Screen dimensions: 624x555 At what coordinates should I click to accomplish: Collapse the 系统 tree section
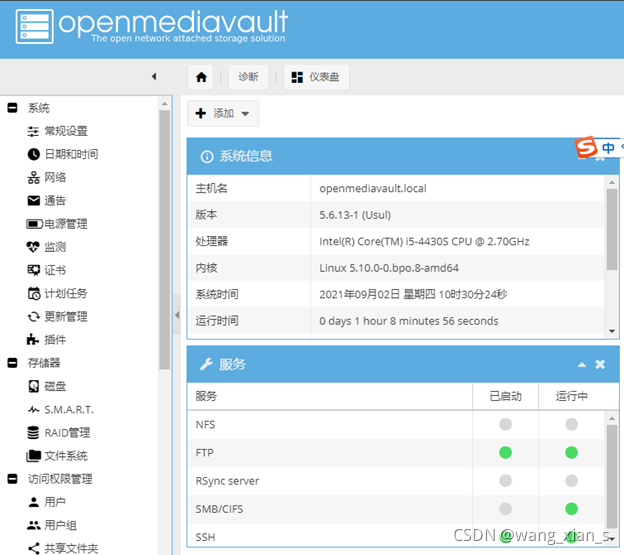tap(12, 108)
